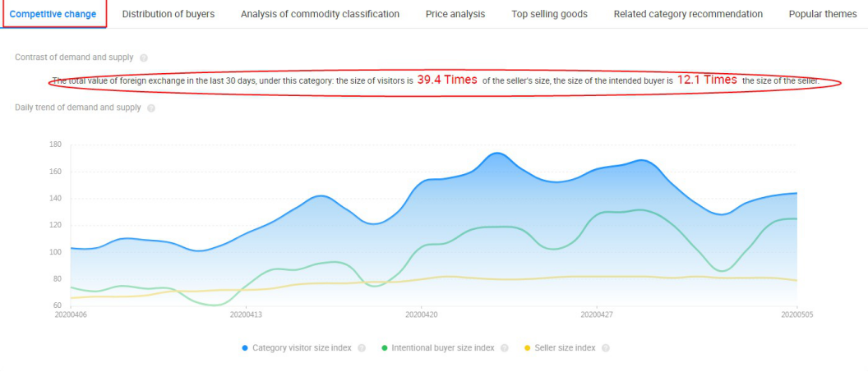Click the blue legend dot for visitor index
This screenshot has height=372, width=868.
click(x=245, y=348)
